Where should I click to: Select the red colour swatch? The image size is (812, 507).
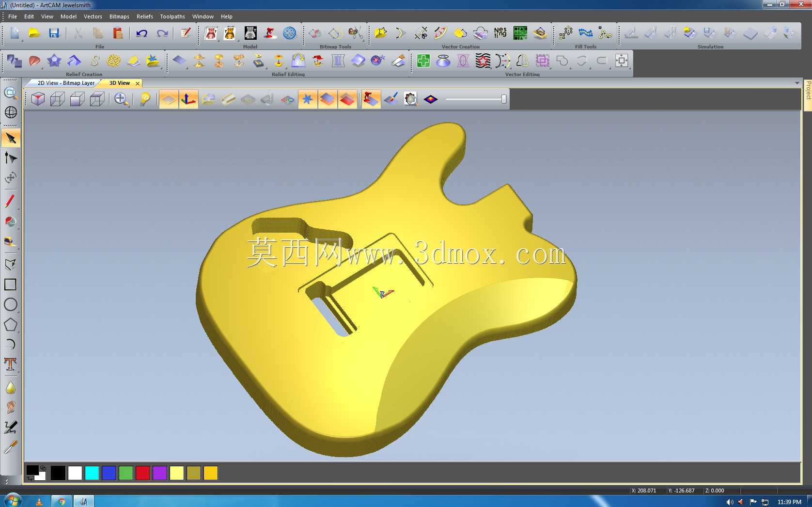click(x=143, y=473)
